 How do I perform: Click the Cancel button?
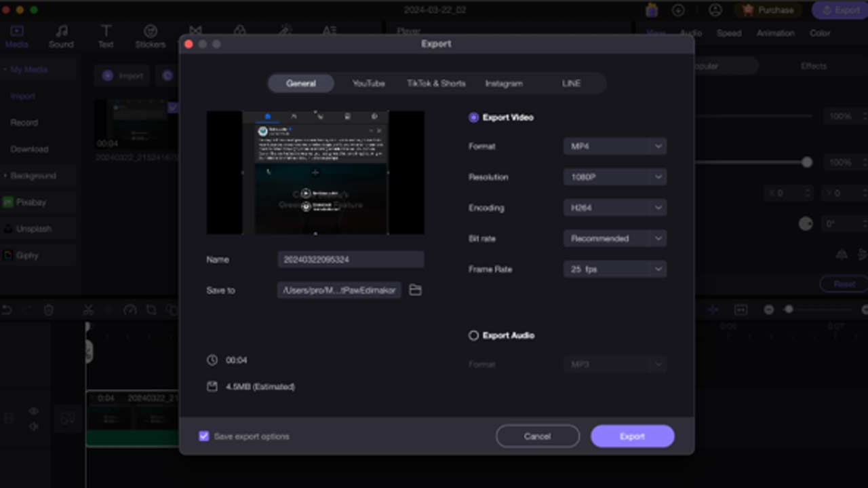click(x=537, y=436)
